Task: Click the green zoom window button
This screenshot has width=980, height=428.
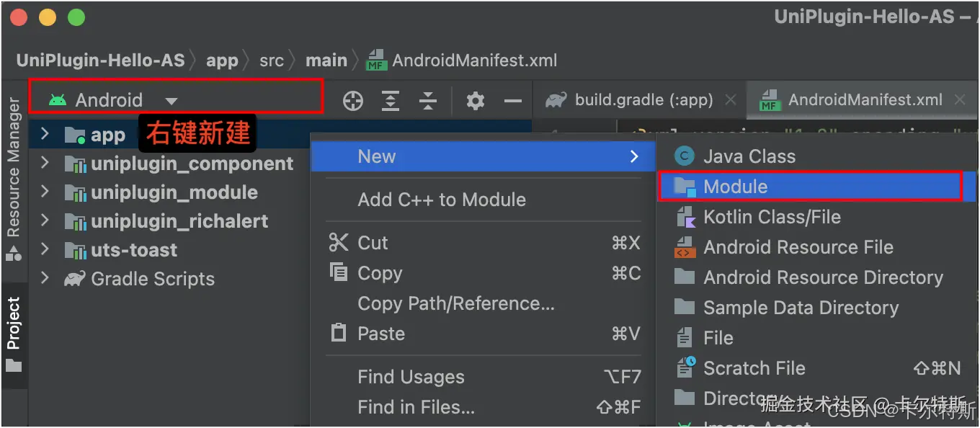Action: (x=76, y=18)
